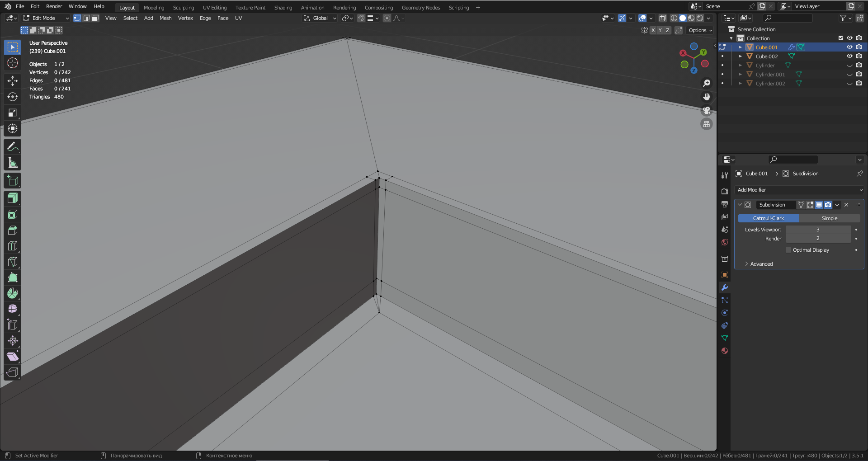Select the Rotate tool
This screenshot has height=461, width=868.
tap(13, 97)
